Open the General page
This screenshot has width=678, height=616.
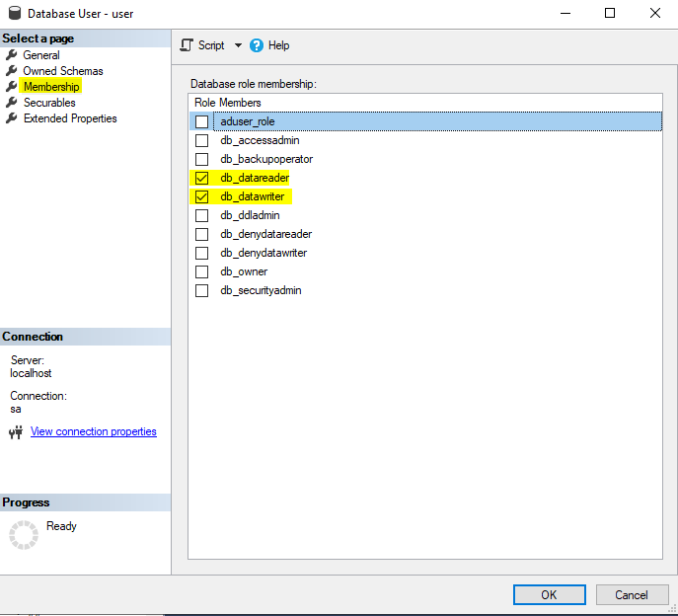coord(41,55)
